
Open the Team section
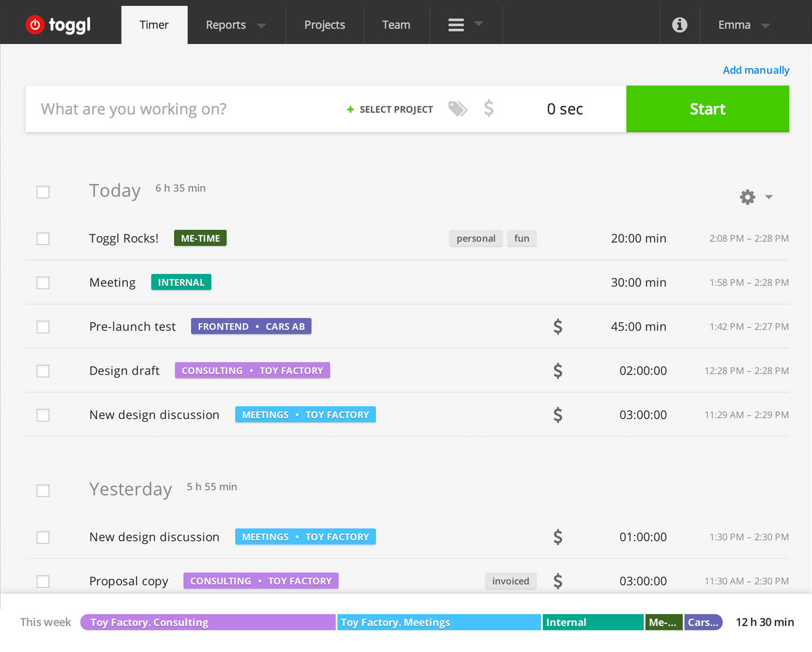click(x=396, y=25)
